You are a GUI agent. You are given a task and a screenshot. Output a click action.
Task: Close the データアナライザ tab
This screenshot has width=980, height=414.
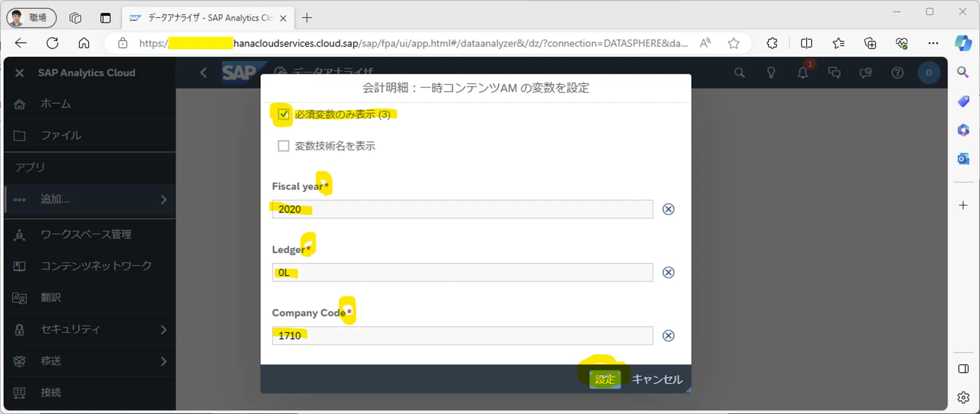pos(283,18)
